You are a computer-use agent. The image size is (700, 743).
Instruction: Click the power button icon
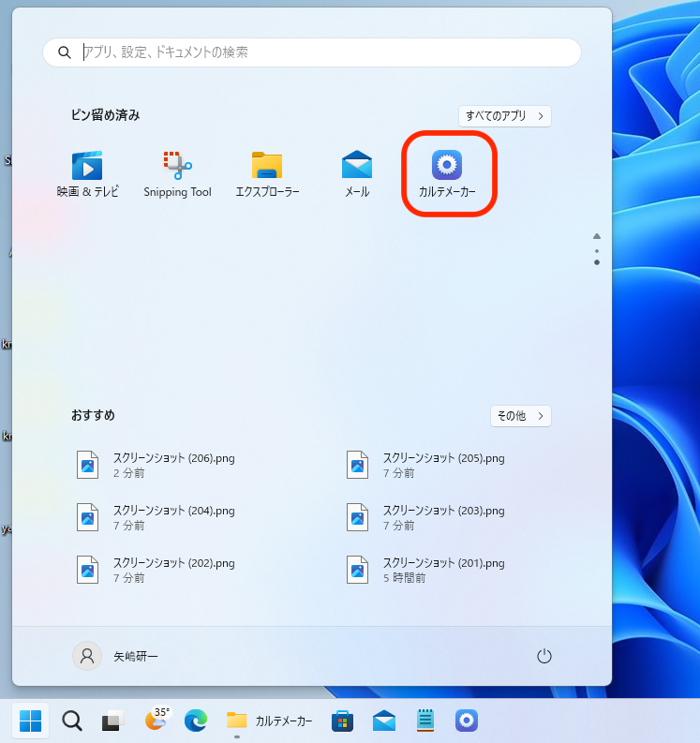click(x=544, y=657)
